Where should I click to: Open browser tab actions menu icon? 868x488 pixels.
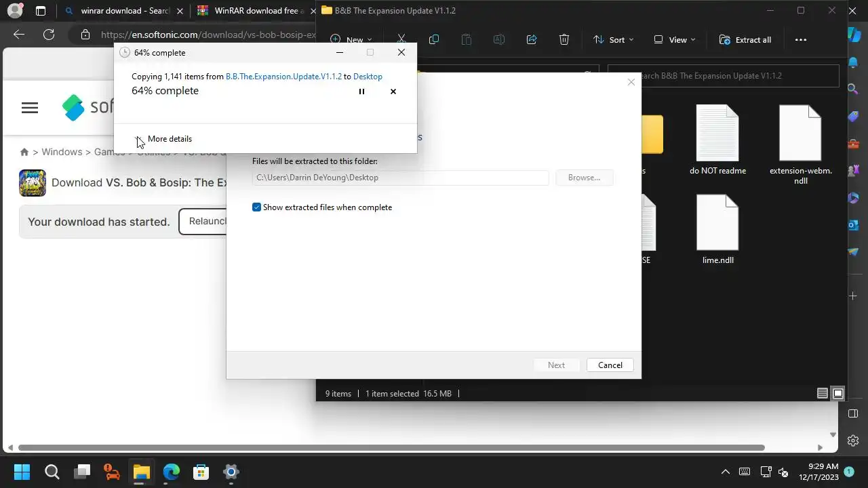[x=40, y=11]
